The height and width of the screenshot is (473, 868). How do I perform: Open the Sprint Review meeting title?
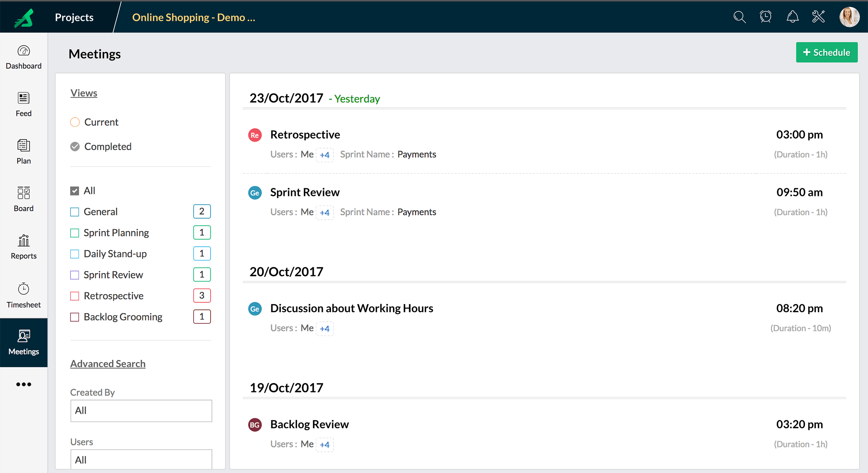click(305, 192)
